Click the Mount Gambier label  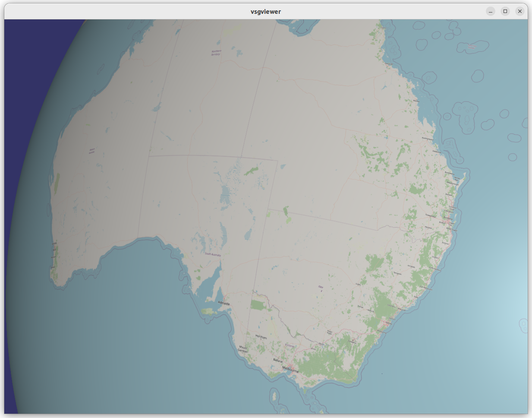(x=243, y=349)
